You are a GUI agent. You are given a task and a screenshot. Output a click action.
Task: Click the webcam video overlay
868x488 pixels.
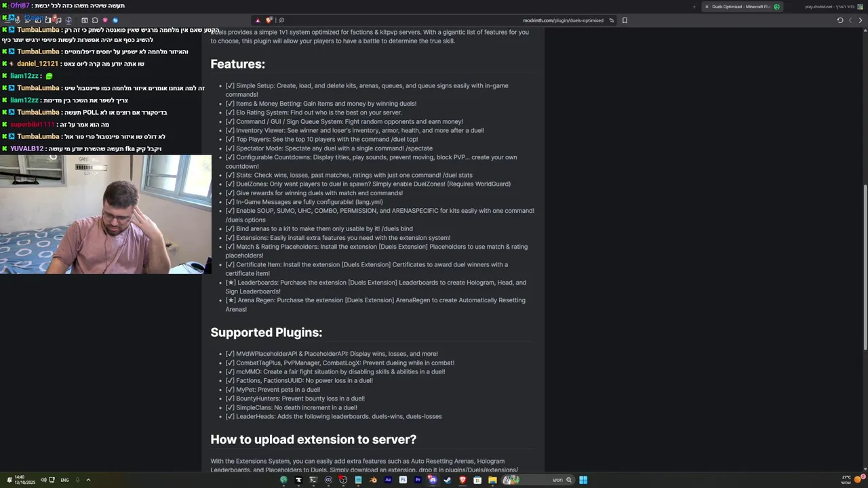[106, 214]
